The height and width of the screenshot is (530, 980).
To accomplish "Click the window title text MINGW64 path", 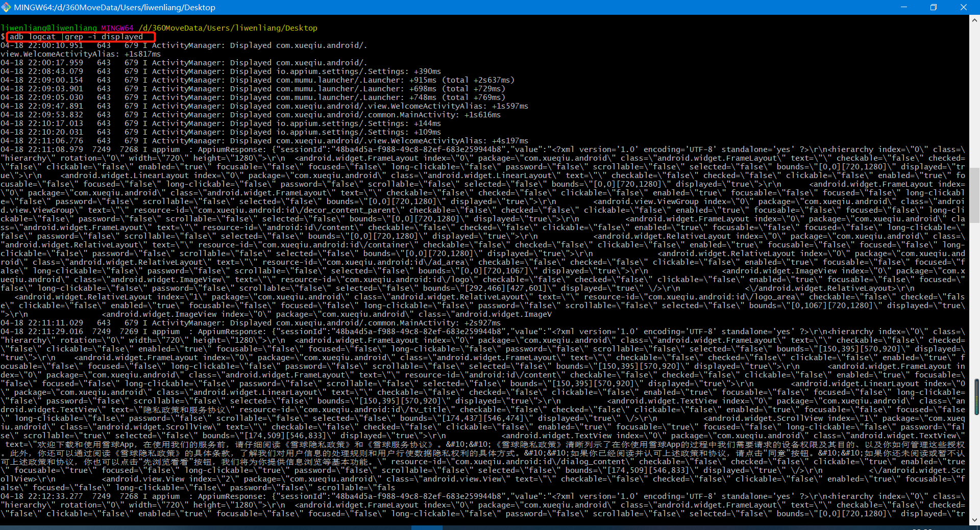I will [114, 7].
